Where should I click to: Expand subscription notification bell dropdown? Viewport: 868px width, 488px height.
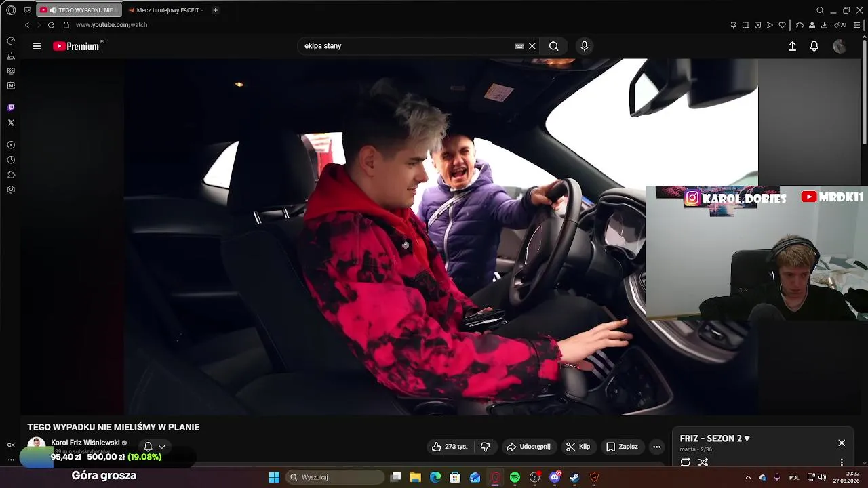pyautogui.click(x=155, y=447)
